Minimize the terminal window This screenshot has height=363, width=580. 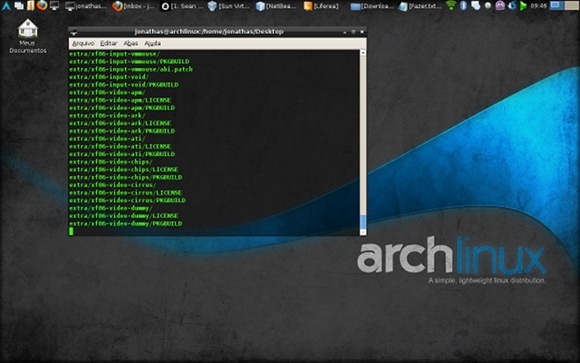[345, 32]
